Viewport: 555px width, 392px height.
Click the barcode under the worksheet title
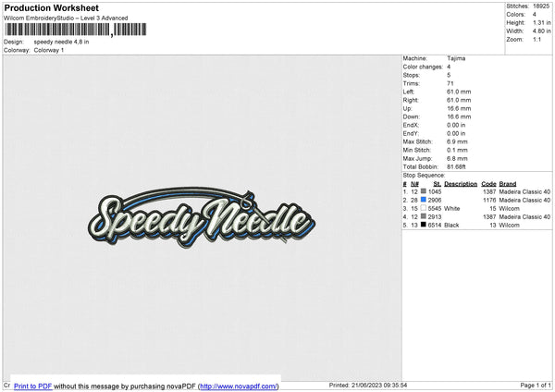click(76, 30)
